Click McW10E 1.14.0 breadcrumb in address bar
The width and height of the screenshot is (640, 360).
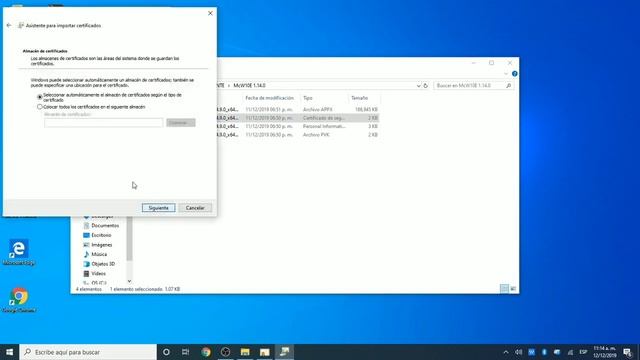[x=249, y=86]
